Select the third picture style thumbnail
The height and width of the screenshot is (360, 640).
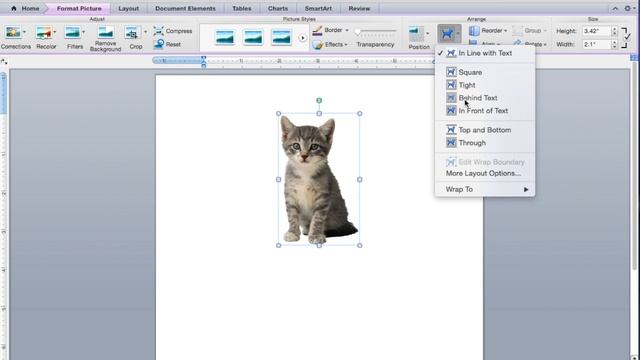[x=281, y=38]
